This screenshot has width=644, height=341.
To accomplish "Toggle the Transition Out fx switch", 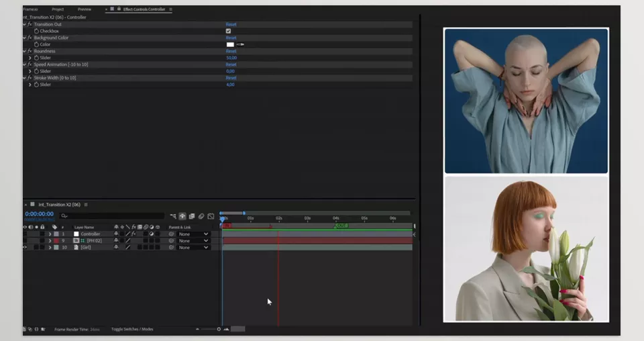I will (30, 24).
